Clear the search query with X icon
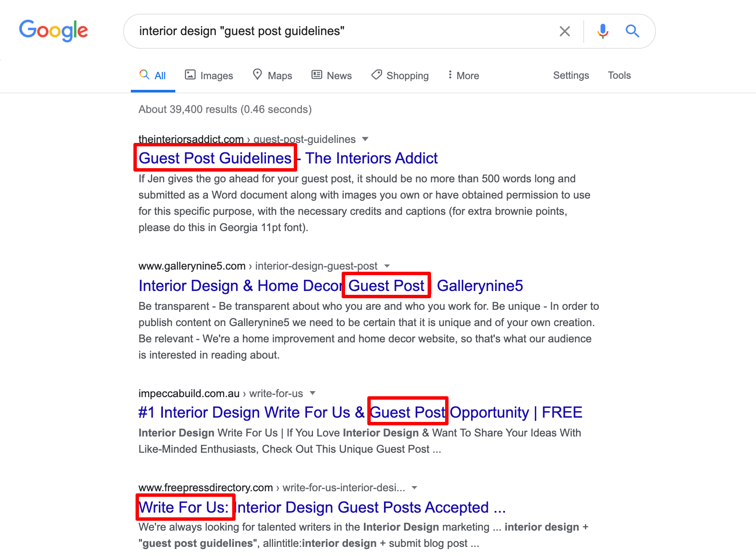Screen dimensions: 756x558 tap(565, 31)
